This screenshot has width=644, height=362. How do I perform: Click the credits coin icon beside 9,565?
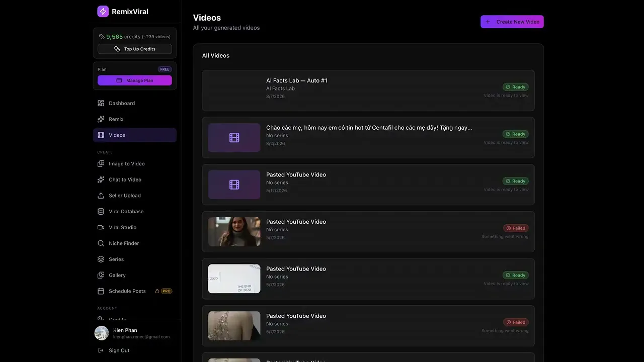click(x=102, y=37)
